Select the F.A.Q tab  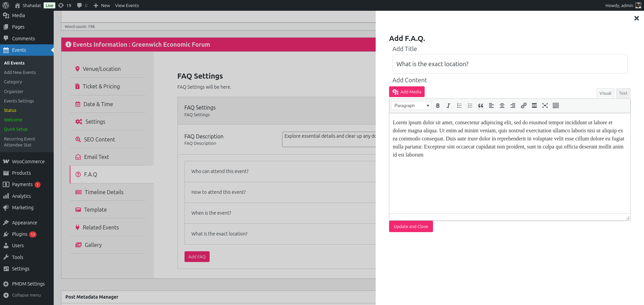[x=112, y=174]
